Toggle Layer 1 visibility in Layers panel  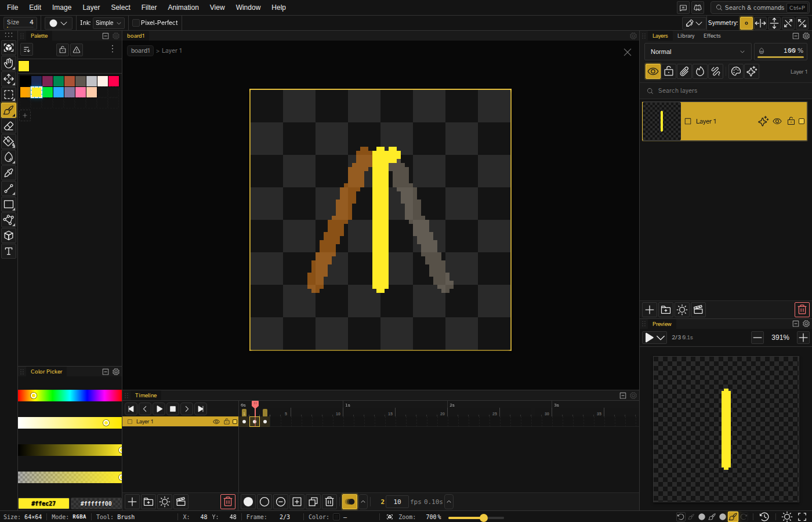click(x=777, y=121)
